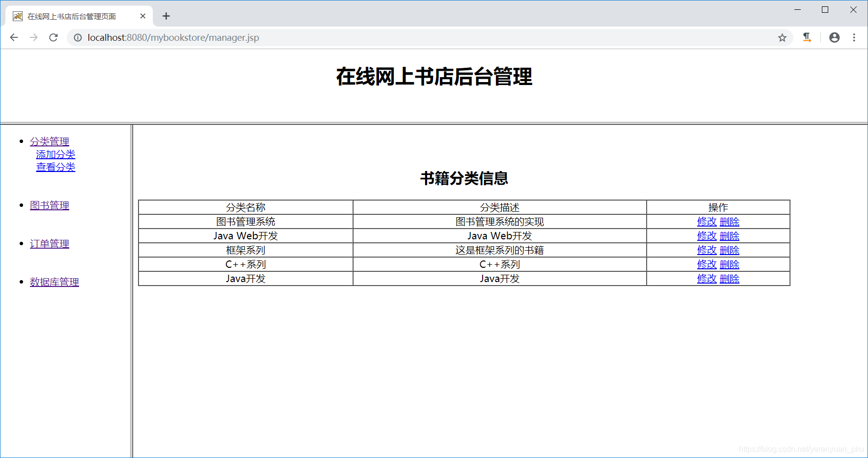Minimize the Chrome window

pyautogui.click(x=798, y=10)
